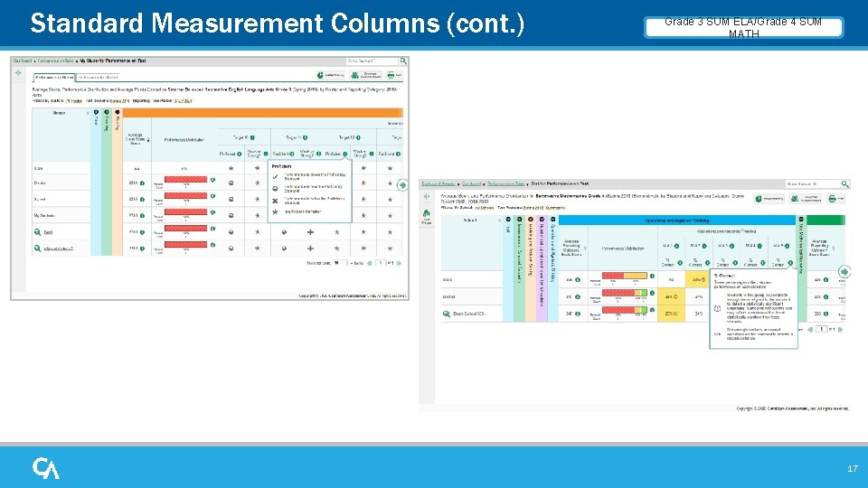Open Print button in Math report toolbar

click(x=835, y=199)
